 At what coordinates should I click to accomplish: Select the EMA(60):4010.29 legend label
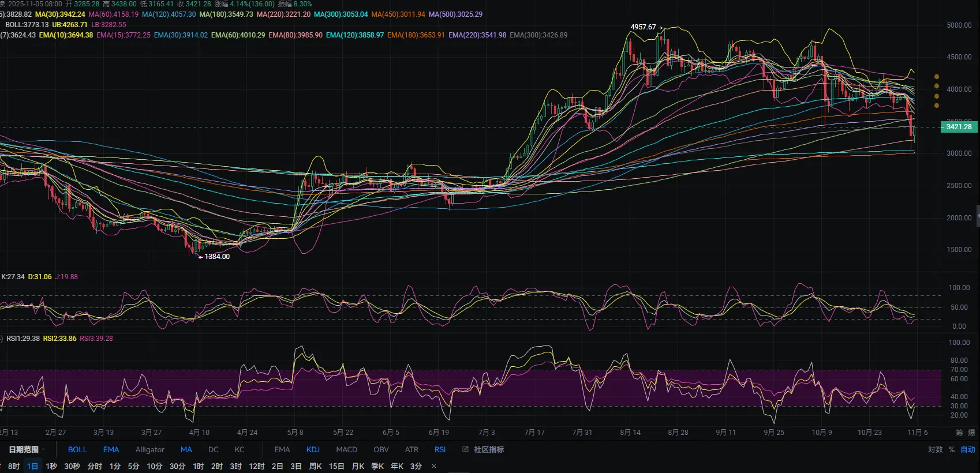(x=238, y=35)
